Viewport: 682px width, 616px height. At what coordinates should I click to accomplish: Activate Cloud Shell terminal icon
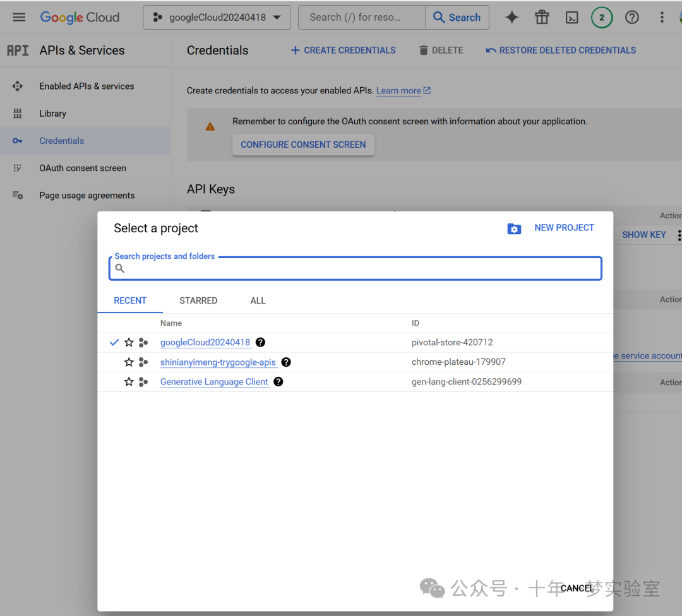[x=571, y=18]
